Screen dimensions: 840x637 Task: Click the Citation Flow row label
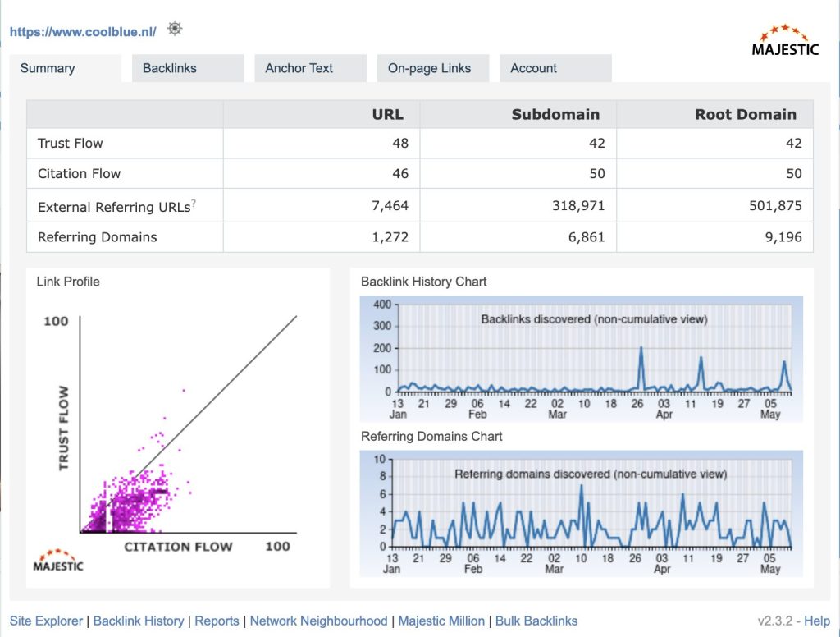80,174
